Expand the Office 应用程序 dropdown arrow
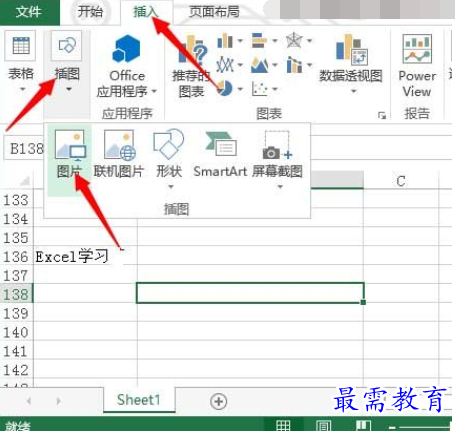This screenshot has width=455, height=431. pyautogui.click(x=154, y=91)
